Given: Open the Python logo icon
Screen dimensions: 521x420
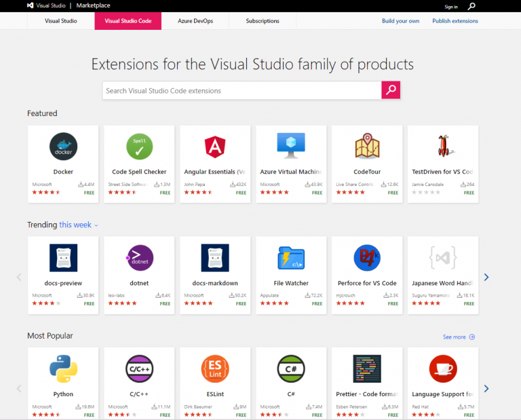Looking at the screenshot, I should point(63,369).
